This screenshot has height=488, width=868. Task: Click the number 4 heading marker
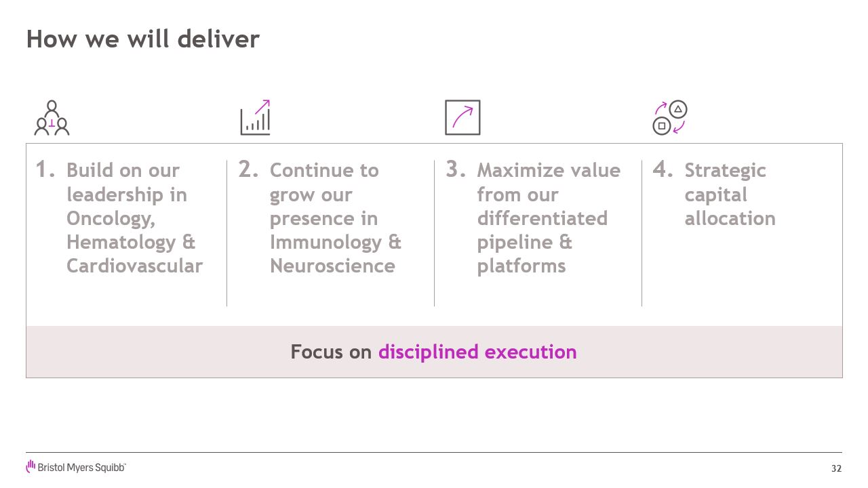click(x=663, y=169)
